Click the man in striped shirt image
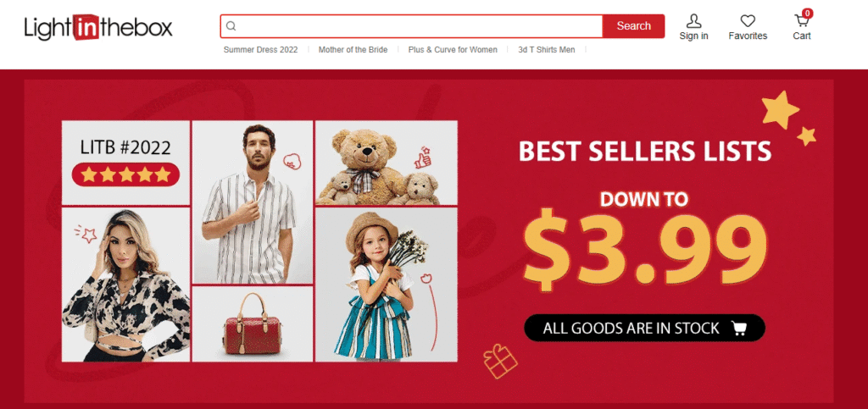Viewport: 868px width, 409px height. pyautogui.click(x=253, y=202)
